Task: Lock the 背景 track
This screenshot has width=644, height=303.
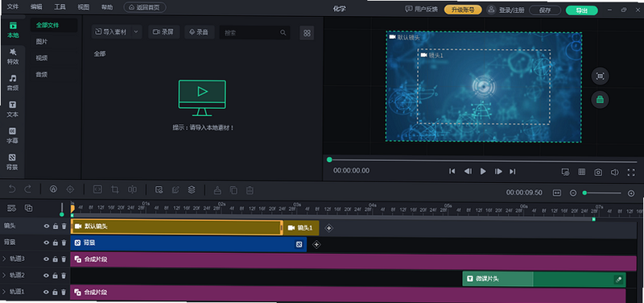Action: point(56,243)
